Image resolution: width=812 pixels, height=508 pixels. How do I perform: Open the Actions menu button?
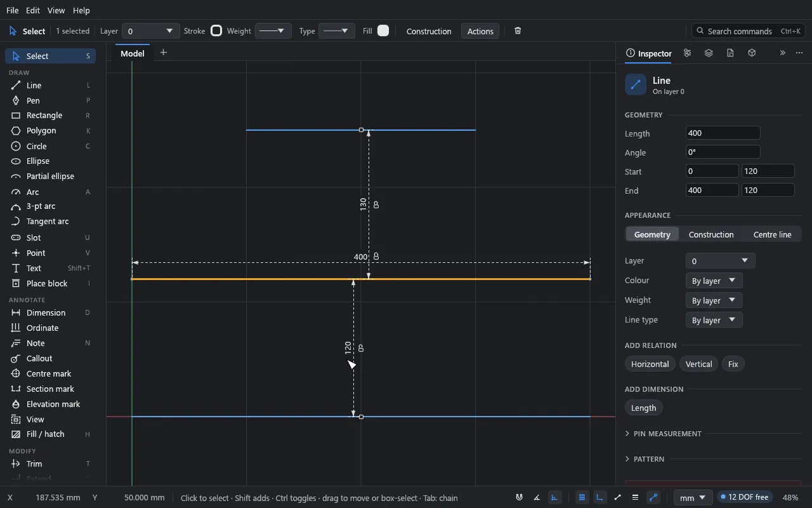[480, 31]
